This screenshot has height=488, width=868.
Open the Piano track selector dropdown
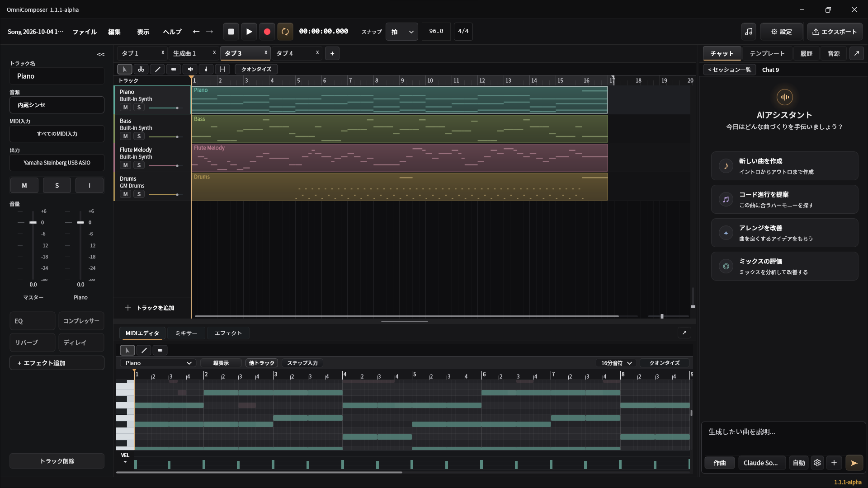(x=158, y=363)
